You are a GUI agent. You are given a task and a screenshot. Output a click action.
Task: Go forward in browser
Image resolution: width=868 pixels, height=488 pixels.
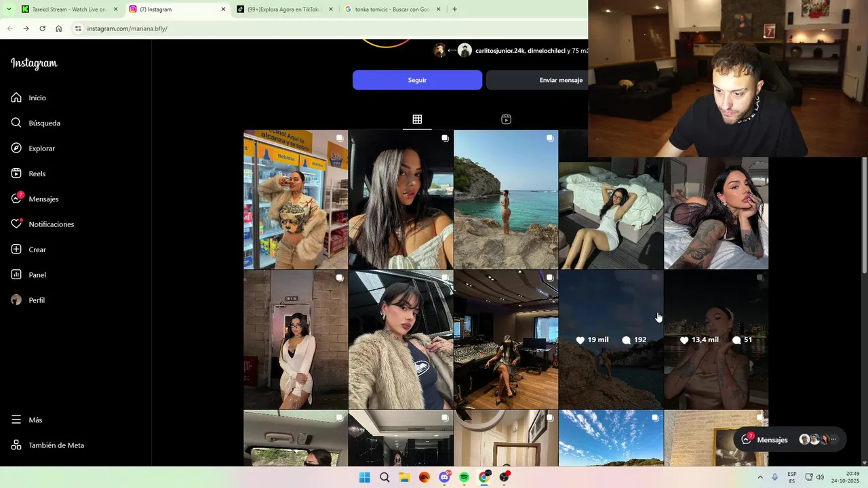click(x=26, y=28)
